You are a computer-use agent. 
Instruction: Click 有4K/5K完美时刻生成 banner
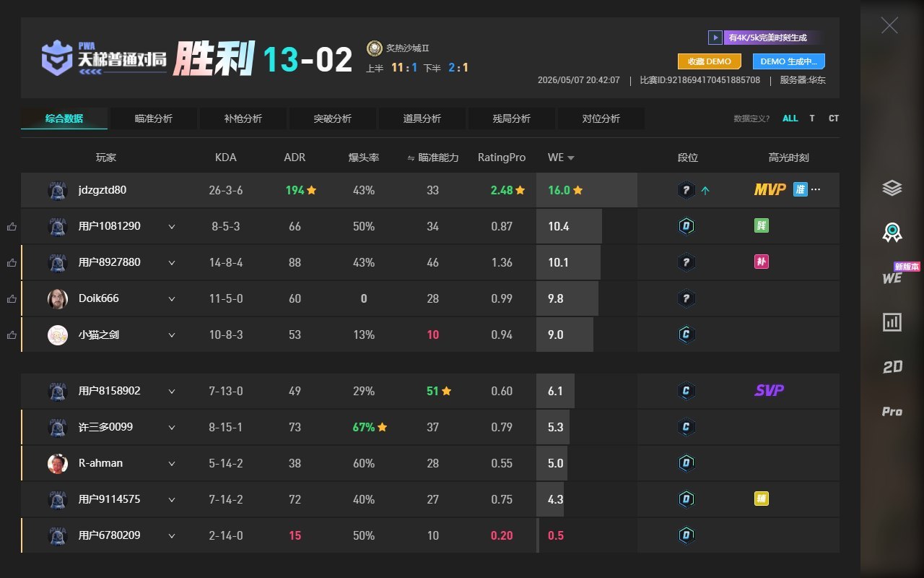click(x=767, y=37)
